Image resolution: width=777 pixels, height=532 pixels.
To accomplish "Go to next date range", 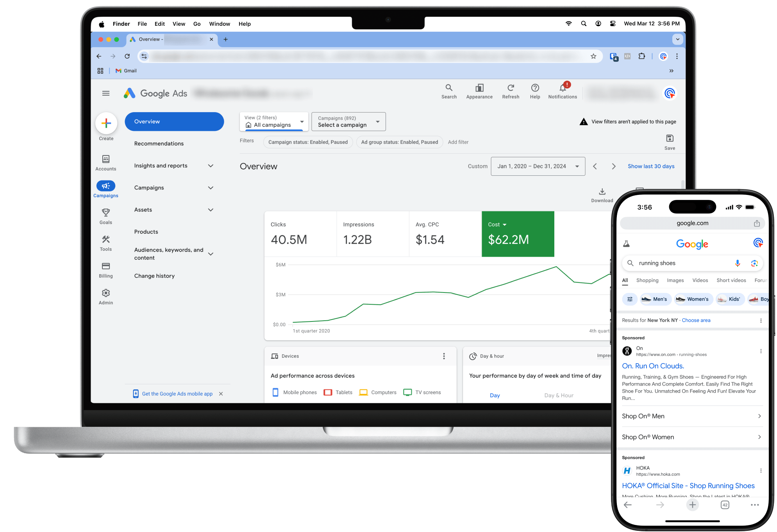I will [x=614, y=166].
